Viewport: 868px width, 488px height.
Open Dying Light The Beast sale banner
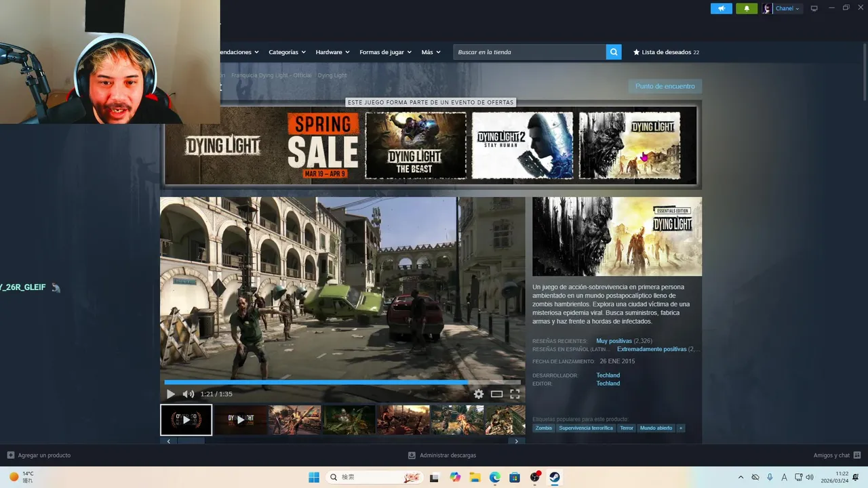point(416,145)
